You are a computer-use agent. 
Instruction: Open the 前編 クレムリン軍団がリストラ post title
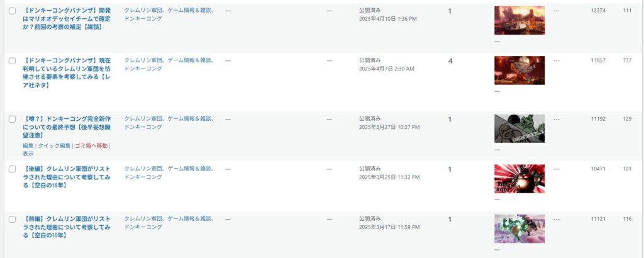[67, 227]
